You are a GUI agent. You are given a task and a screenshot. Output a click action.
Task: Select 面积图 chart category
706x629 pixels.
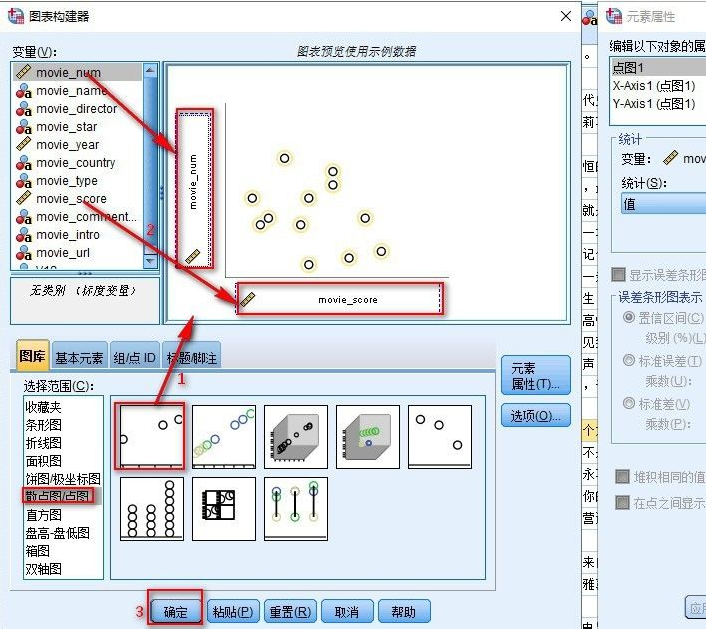(x=43, y=461)
